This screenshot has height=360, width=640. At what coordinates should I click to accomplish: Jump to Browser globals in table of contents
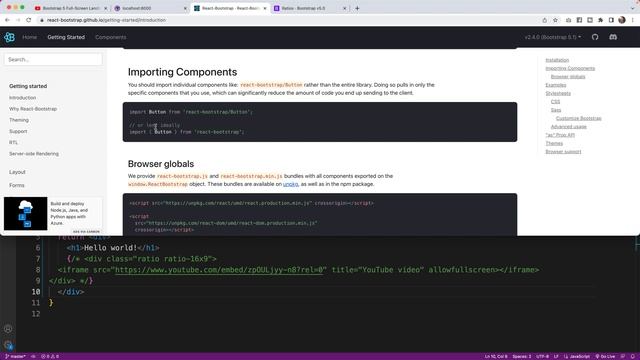point(568,77)
